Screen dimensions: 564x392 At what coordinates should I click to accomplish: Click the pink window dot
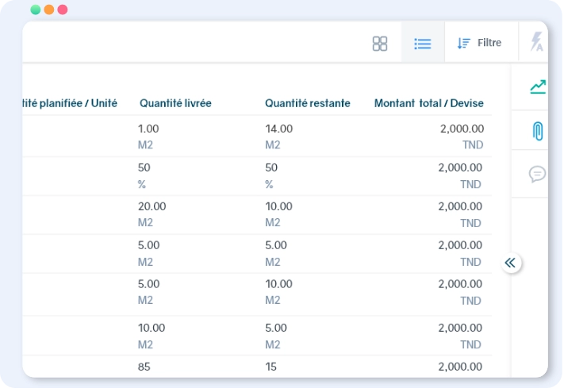(x=63, y=10)
